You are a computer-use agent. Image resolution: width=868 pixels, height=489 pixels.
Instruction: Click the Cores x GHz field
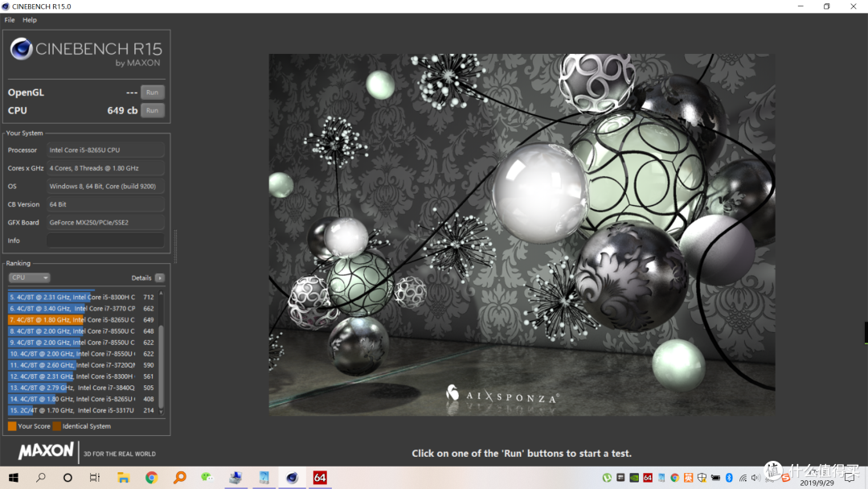[105, 168]
